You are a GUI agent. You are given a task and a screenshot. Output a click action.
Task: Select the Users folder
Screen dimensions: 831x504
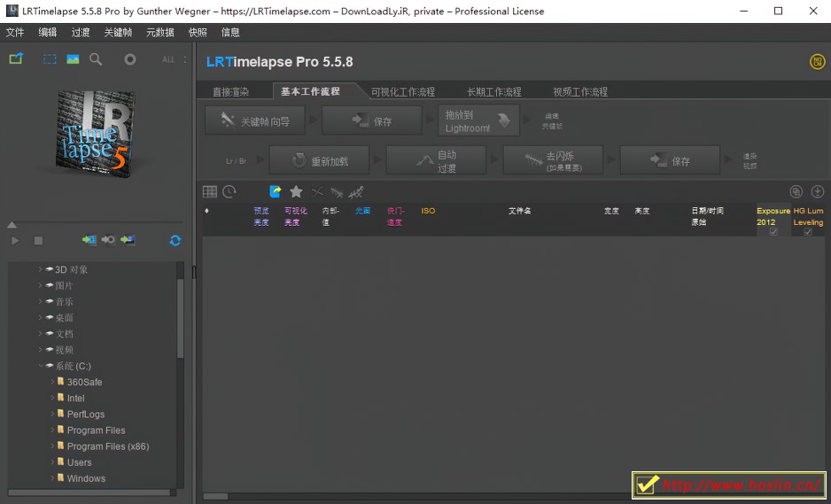79,462
